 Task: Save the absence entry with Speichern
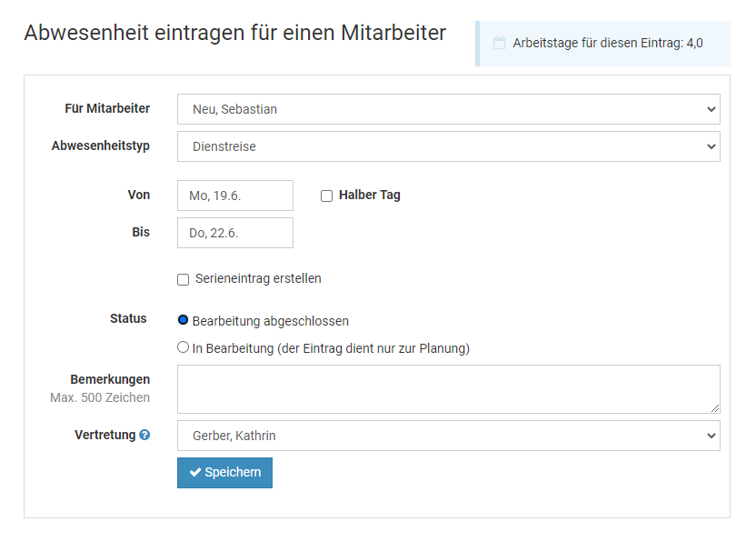point(224,473)
